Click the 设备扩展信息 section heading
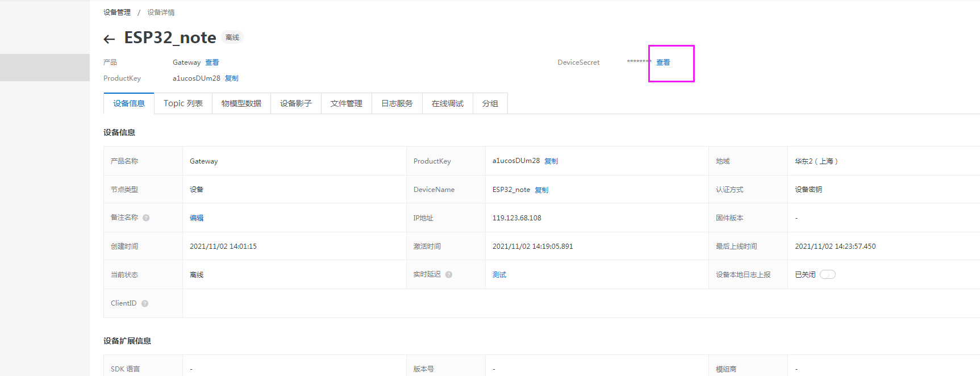The height and width of the screenshot is (376, 980). click(127, 341)
